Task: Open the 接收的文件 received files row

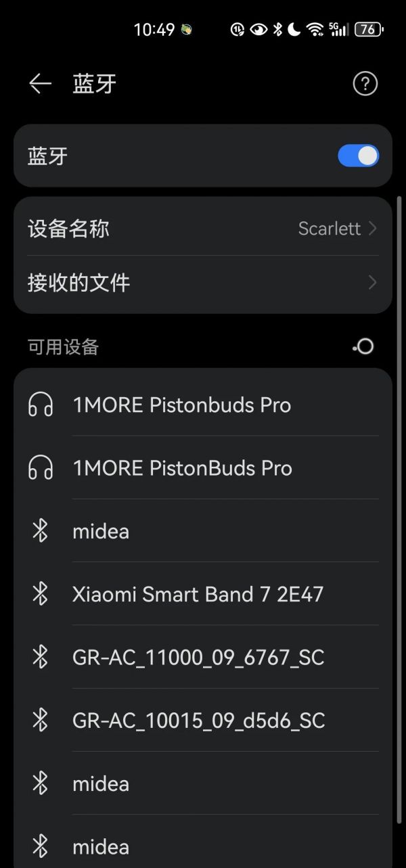Action: [x=135, y=282]
